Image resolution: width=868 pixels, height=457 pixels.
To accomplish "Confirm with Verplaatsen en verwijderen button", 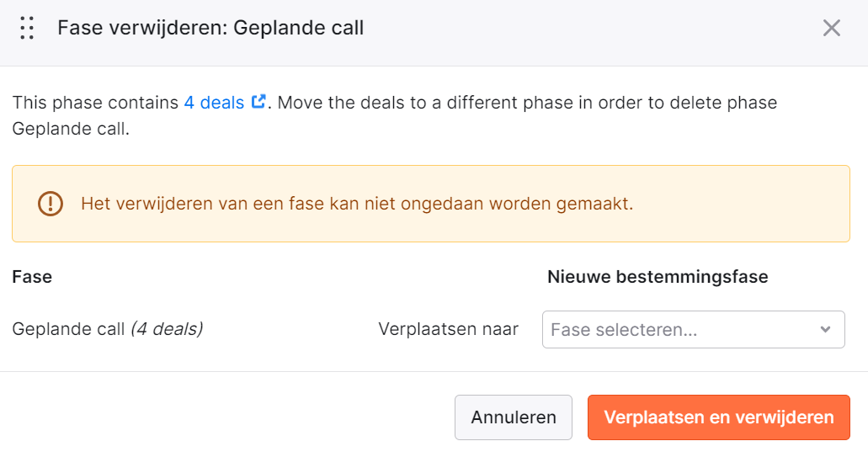I will tap(718, 417).
